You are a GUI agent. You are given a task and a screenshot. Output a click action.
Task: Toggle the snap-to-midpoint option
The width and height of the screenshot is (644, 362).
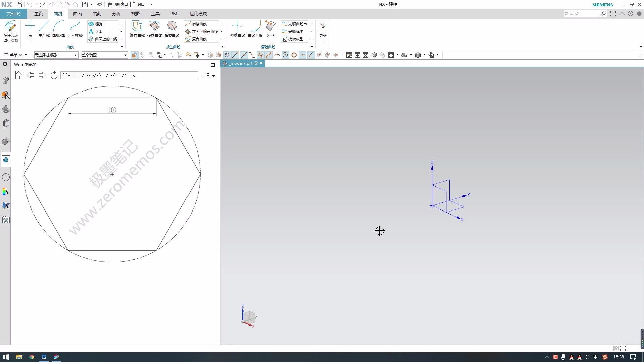(244, 55)
